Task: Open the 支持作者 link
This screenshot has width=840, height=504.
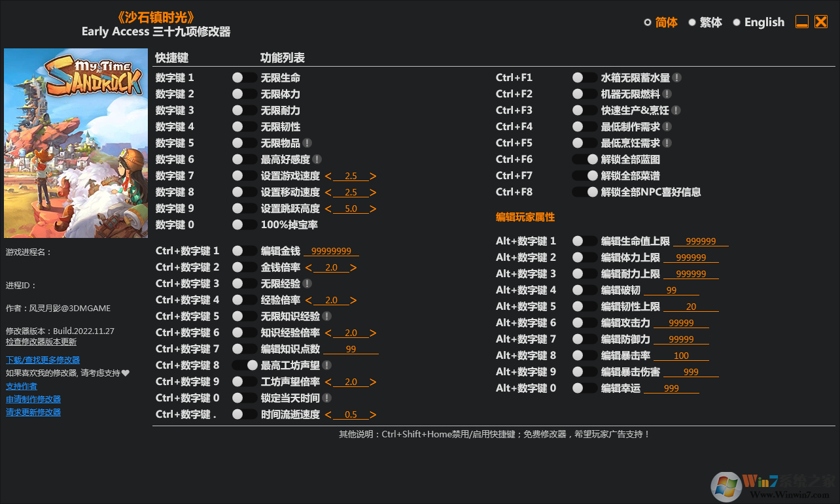Action: tap(21, 386)
